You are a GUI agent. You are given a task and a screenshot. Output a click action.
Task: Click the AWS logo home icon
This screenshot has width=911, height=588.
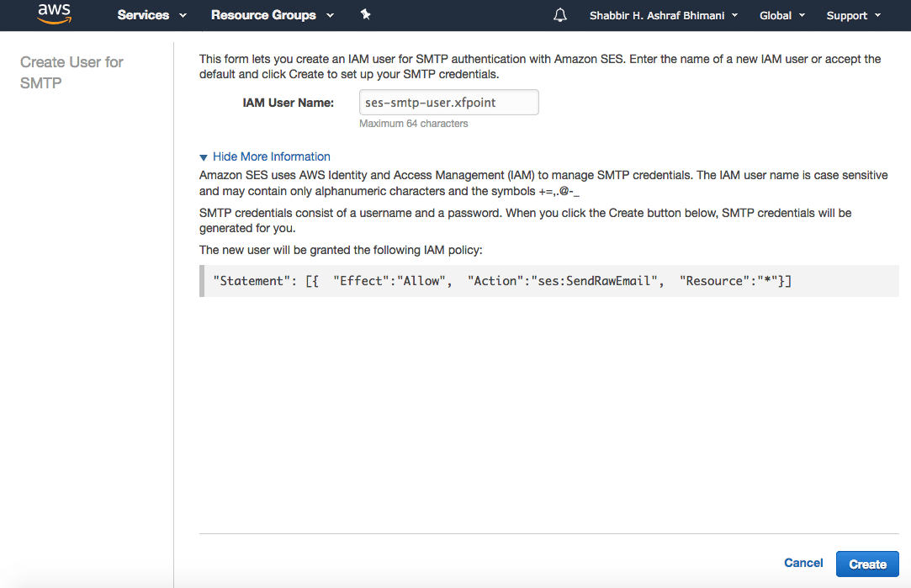[x=55, y=14]
